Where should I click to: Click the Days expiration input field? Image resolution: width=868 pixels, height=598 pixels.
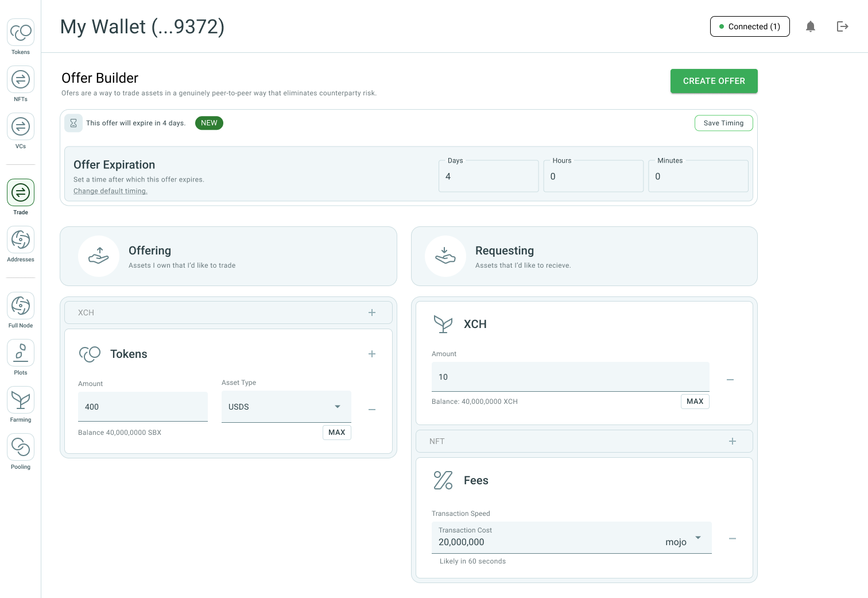(x=488, y=176)
